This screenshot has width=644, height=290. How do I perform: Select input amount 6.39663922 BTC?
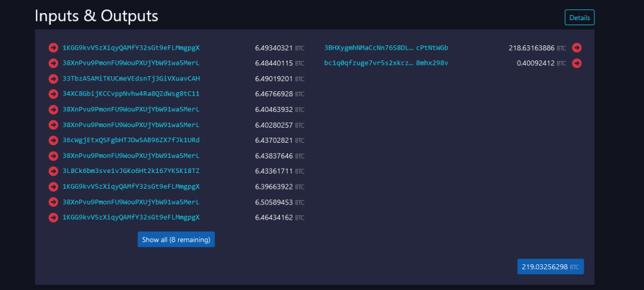tap(280, 186)
